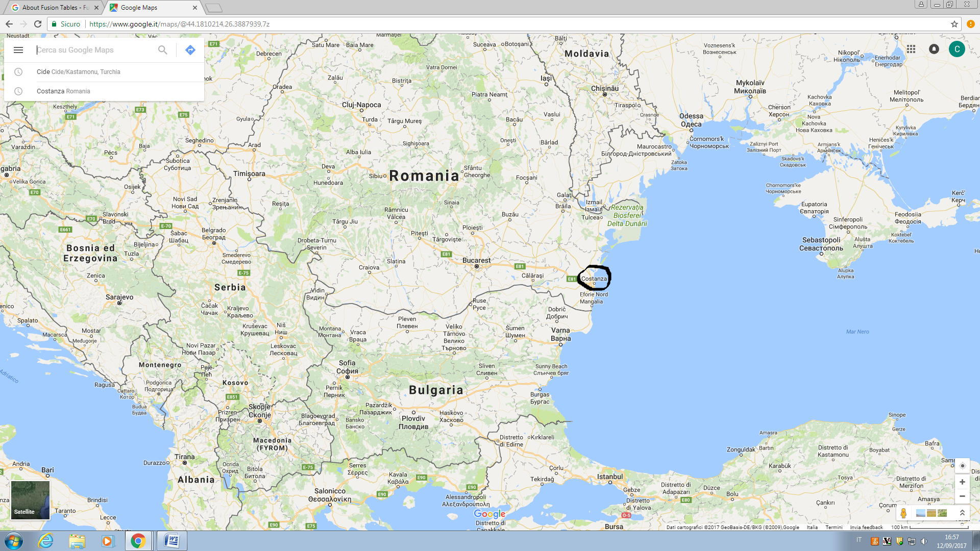Click the Invia feedback footer link

(866, 528)
